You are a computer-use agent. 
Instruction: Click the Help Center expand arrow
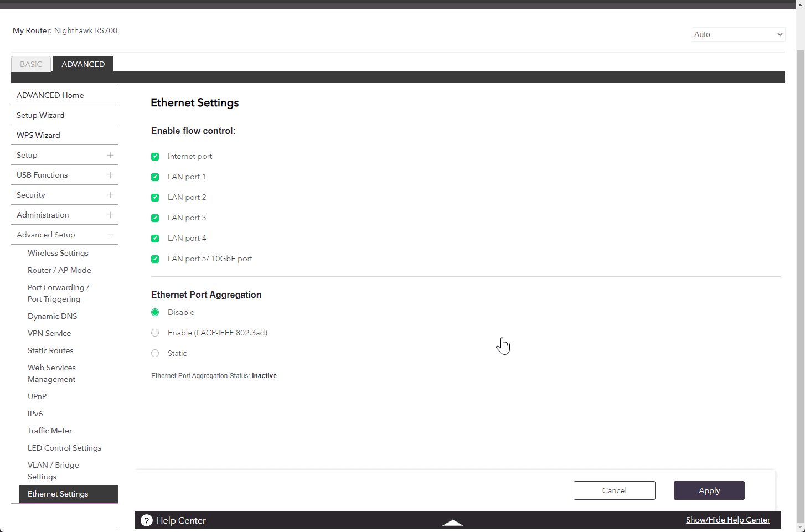pos(453,523)
